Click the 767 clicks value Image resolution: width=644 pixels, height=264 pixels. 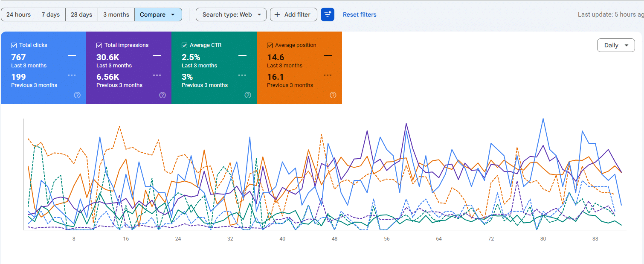[x=18, y=57]
